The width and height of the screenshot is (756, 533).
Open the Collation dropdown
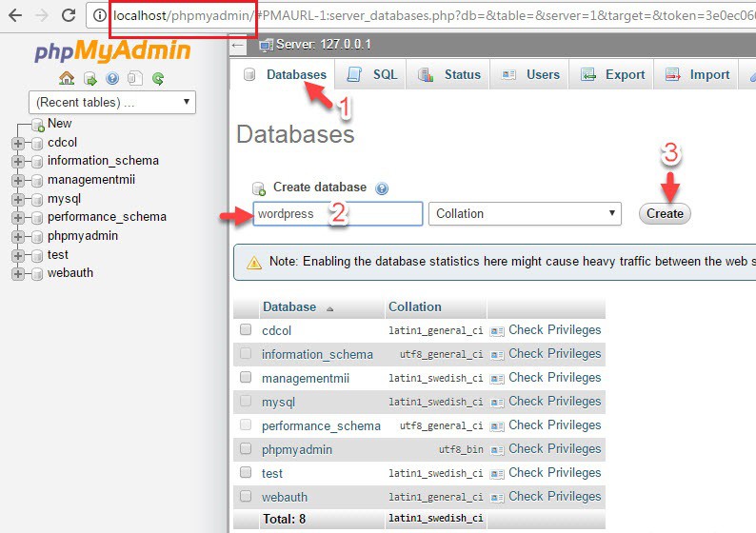click(x=525, y=213)
